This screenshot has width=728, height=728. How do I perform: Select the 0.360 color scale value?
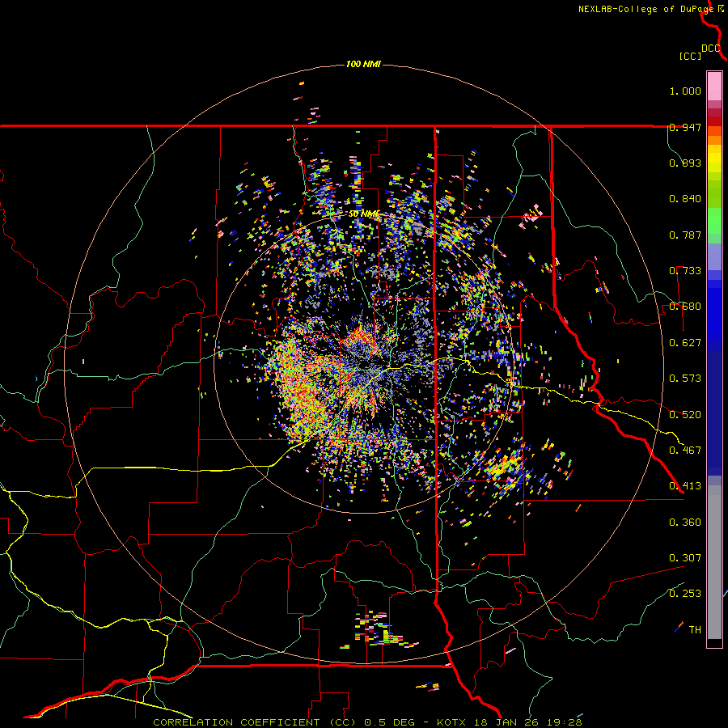pyautogui.click(x=685, y=522)
